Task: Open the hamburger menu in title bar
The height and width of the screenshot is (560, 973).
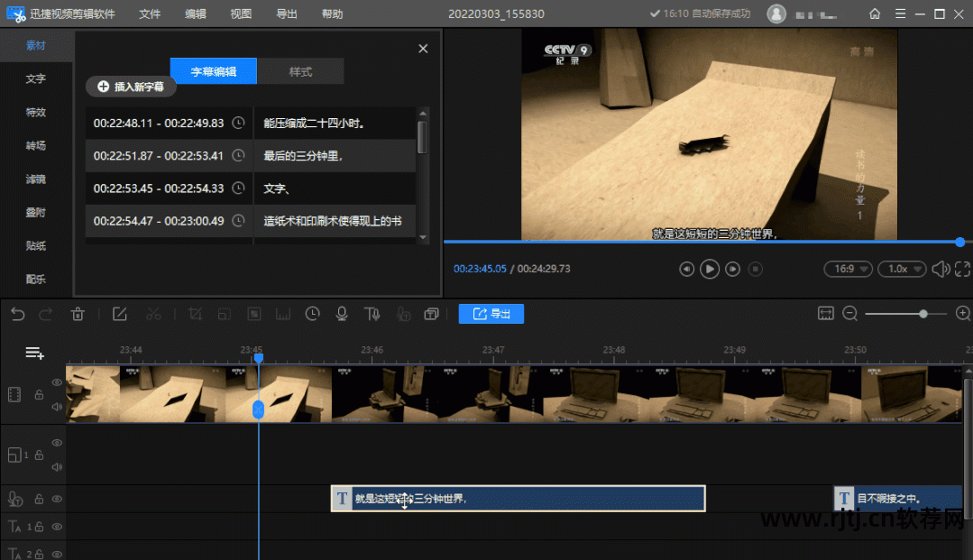Action: coord(900,14)
